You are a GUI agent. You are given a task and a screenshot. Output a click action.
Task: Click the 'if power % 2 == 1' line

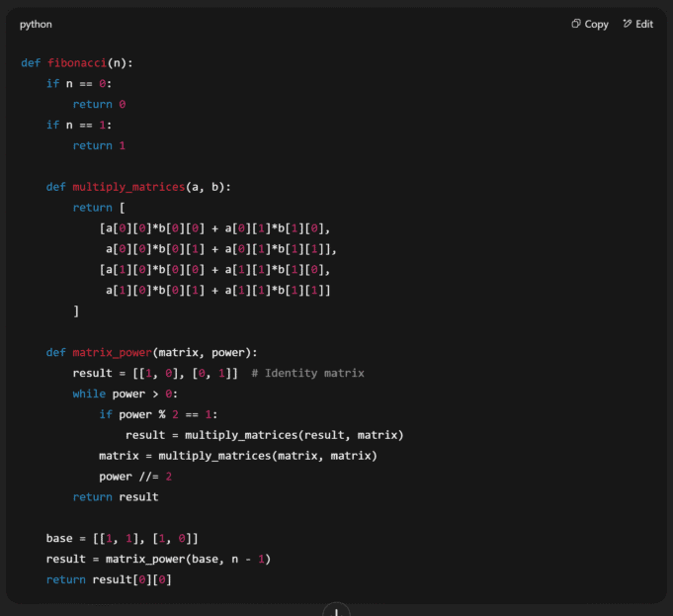point(158,414)
